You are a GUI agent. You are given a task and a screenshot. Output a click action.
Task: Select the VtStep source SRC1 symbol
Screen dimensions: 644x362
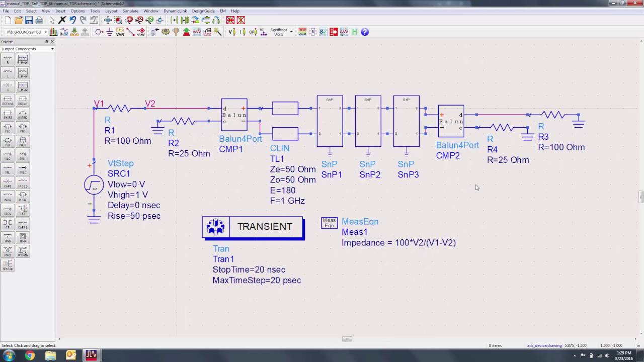(x=94, y=185)
